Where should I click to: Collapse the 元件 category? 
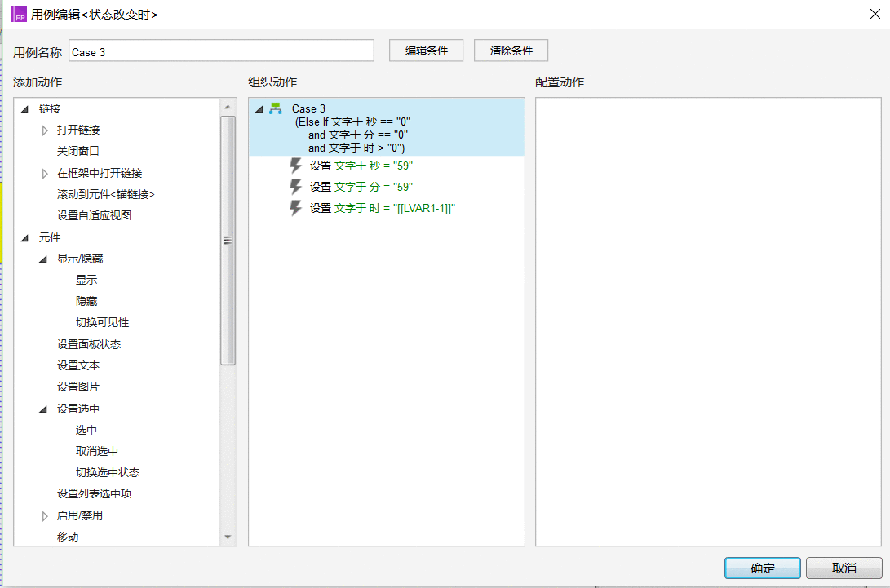(x=25, y=238)
